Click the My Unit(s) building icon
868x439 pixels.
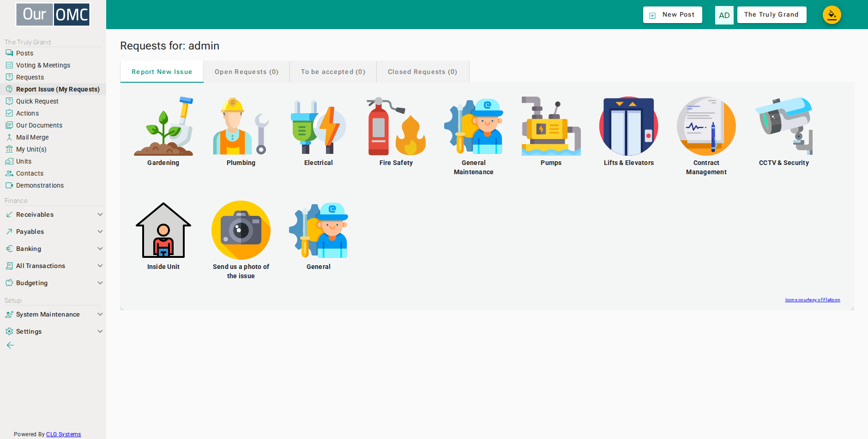point(9,149)
